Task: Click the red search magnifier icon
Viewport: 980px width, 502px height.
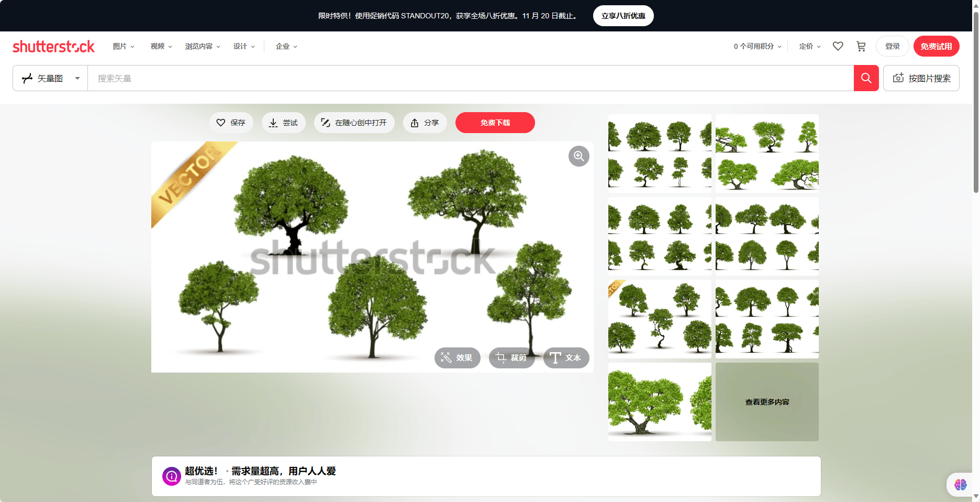Action: pos(866,78)
